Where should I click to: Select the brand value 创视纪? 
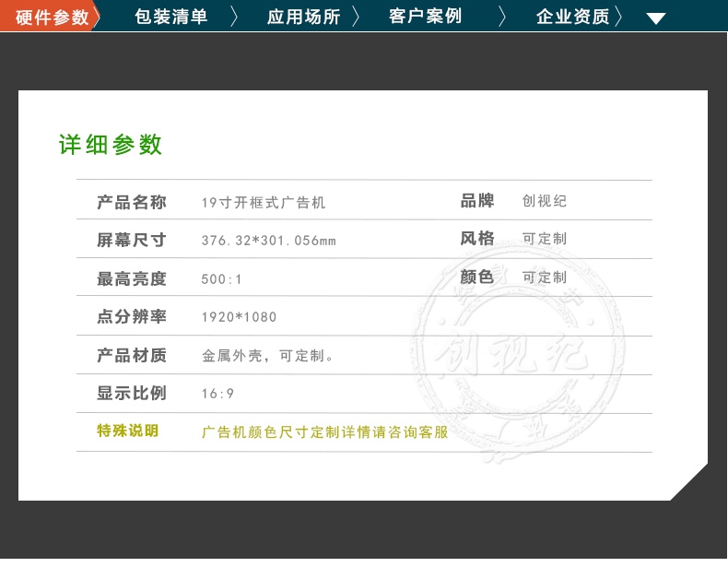point(544,201)
